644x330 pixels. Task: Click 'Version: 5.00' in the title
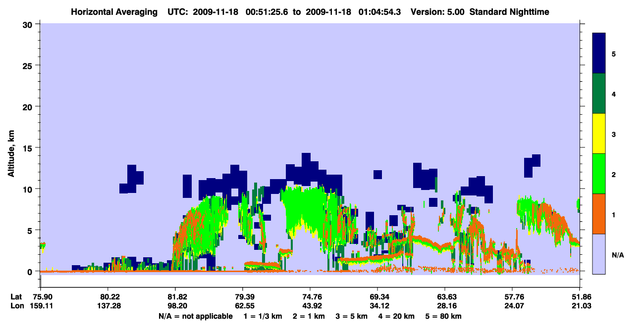[x=437, y=11]
